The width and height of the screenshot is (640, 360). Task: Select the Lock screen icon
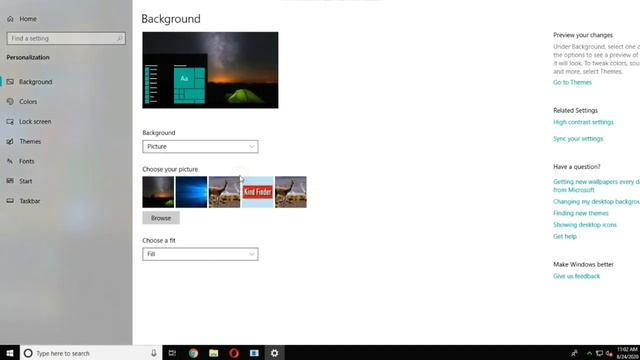(x=10, y=121)
